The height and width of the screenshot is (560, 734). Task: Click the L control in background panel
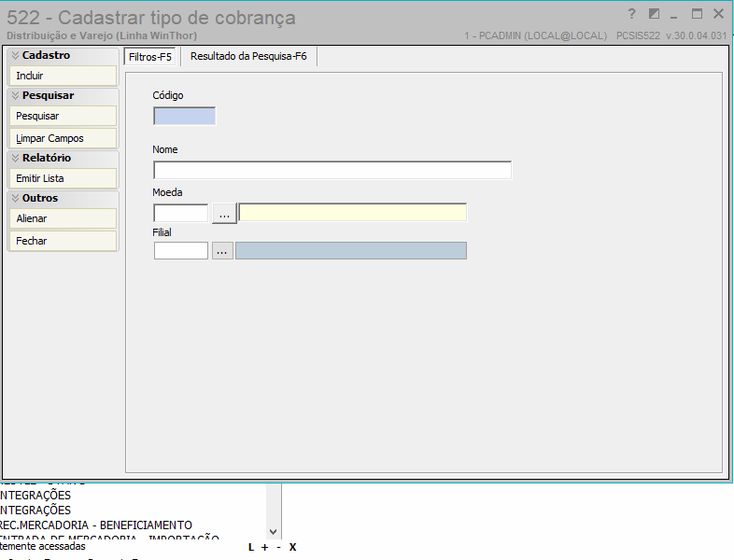[251, 547]
